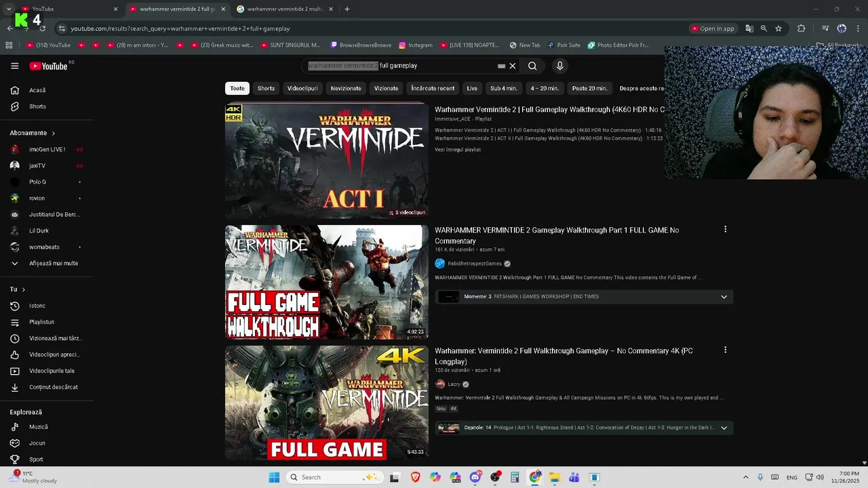Image resolution: width=868 pixels, height=488 pixels.
Task: Select the Încărcate recent filter chip
Action: pos(433,88)
